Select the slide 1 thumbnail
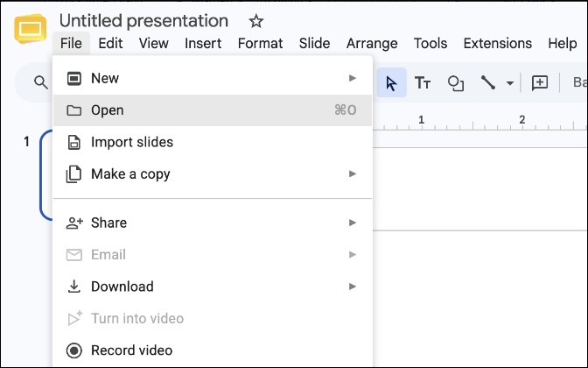588x368 pixels. [46, 175]
